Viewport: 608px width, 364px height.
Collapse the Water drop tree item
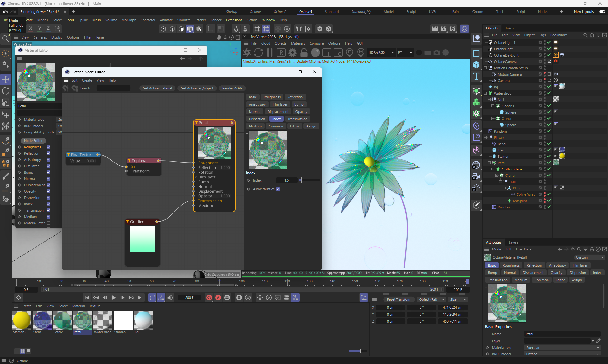coord(485,93)
